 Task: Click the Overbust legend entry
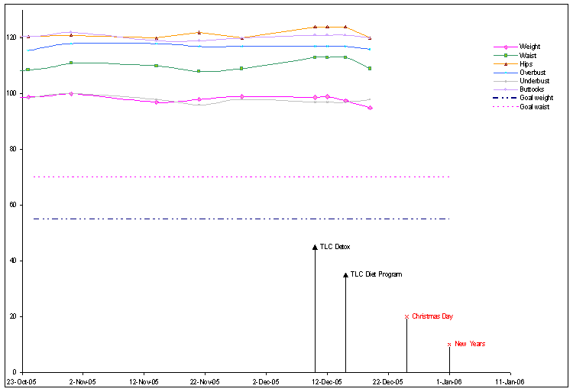click(x=520, y=73)
